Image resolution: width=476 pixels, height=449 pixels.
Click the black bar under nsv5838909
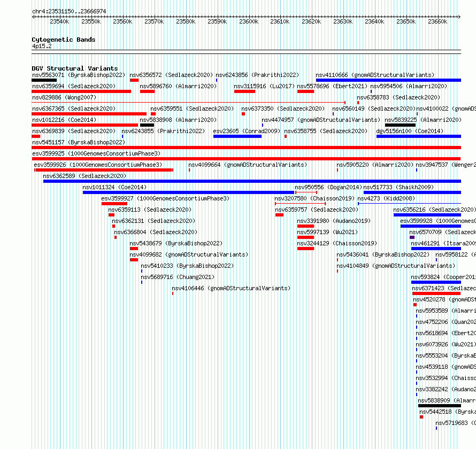(440, 406)
